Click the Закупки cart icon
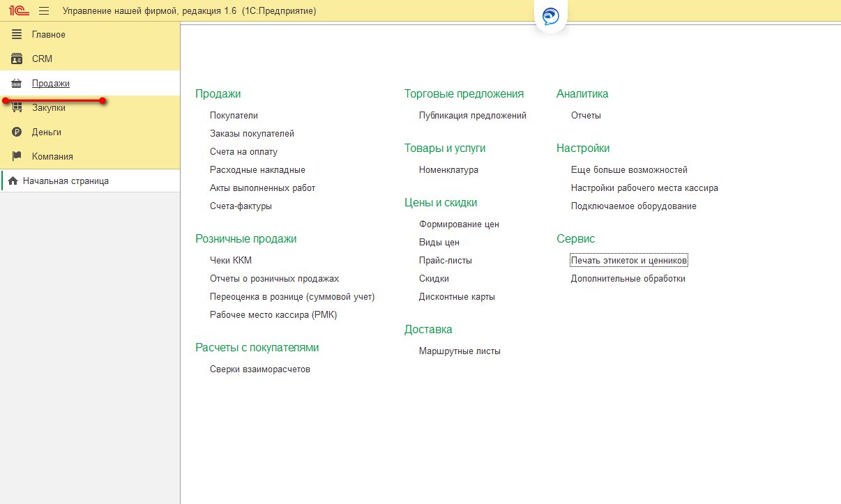 (x=17, y=107)
